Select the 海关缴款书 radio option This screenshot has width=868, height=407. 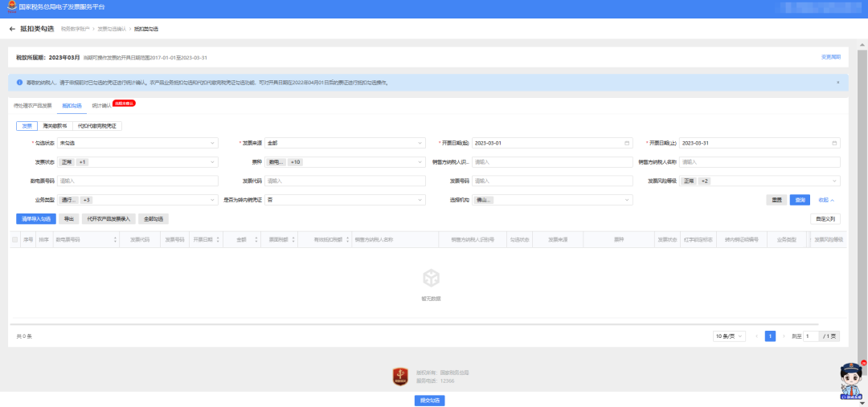(55, 125)
